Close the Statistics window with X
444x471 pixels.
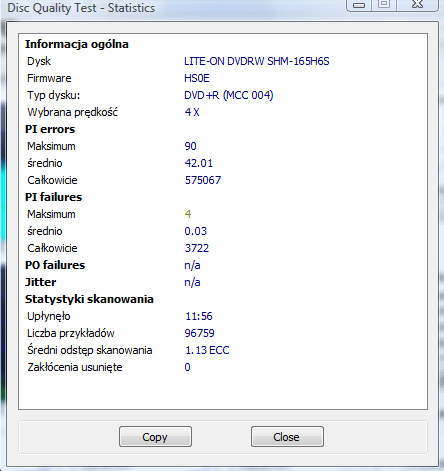click(x=417, y=4)
